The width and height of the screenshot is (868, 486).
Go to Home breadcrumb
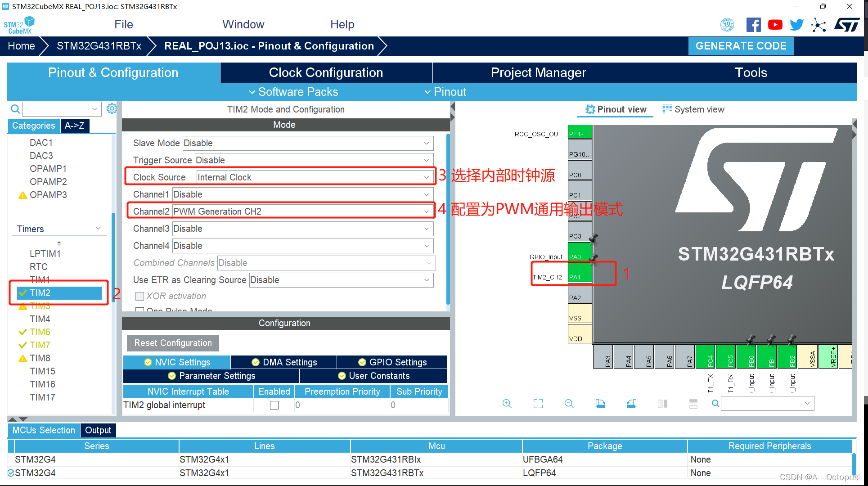point(21,46)
